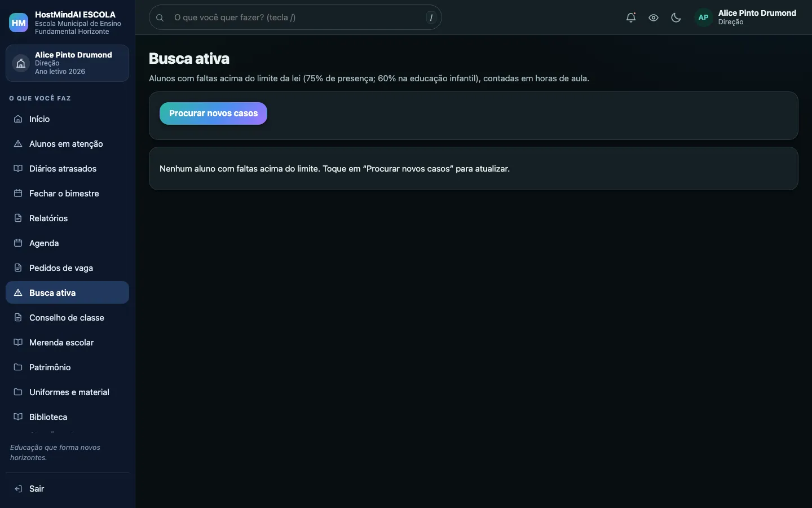Go to Merenda escolar

pos(67,343)
